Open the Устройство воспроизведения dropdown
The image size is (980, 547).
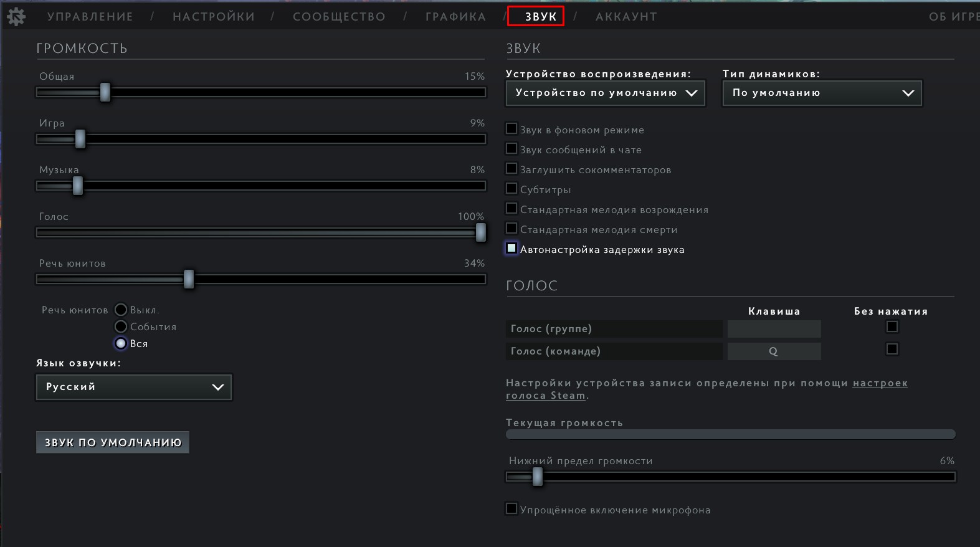(x=606, y=93)
